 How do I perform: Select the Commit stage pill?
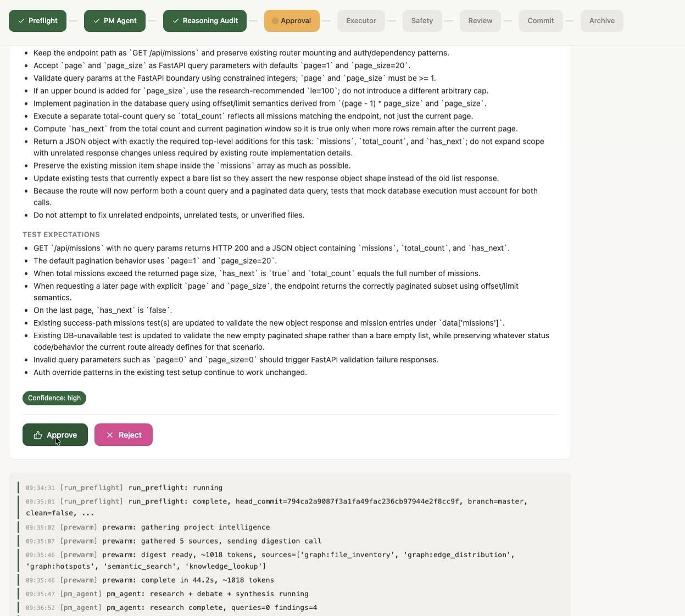541,21
